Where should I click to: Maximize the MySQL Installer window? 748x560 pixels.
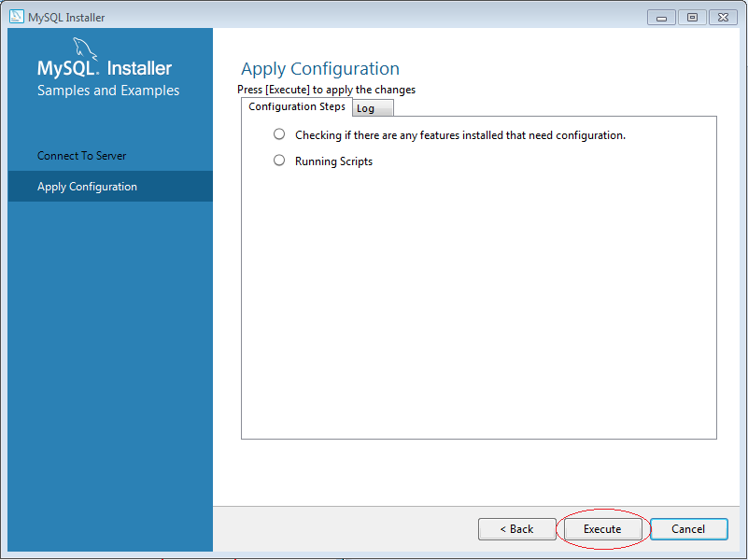(692, 18)
